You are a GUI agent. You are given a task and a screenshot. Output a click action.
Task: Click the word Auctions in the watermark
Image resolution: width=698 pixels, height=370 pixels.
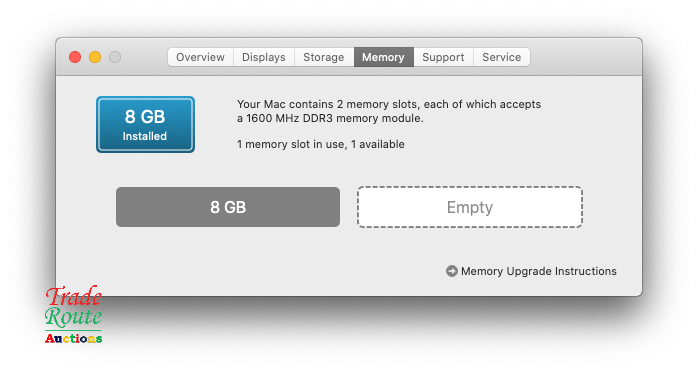click(73, 338)
